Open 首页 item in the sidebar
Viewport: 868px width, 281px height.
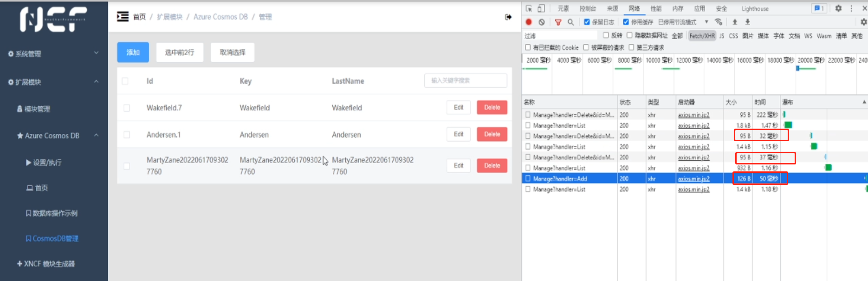tap(37, 188)
